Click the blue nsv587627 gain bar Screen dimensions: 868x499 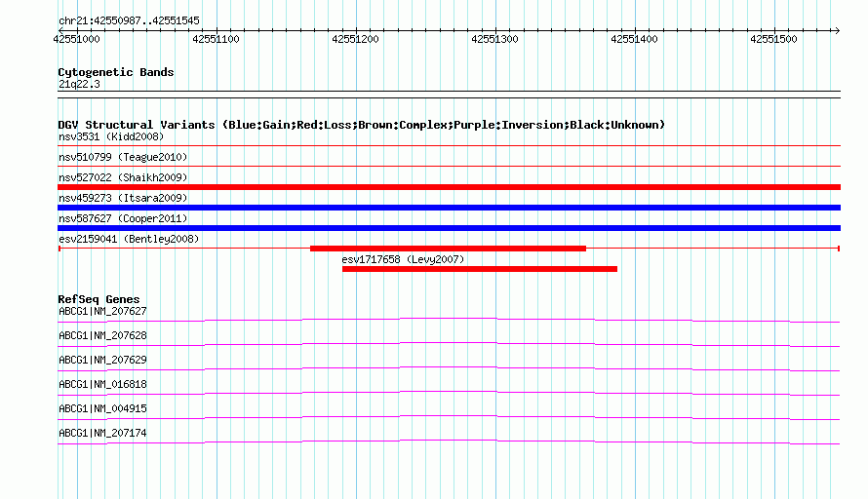pos(449,228)
